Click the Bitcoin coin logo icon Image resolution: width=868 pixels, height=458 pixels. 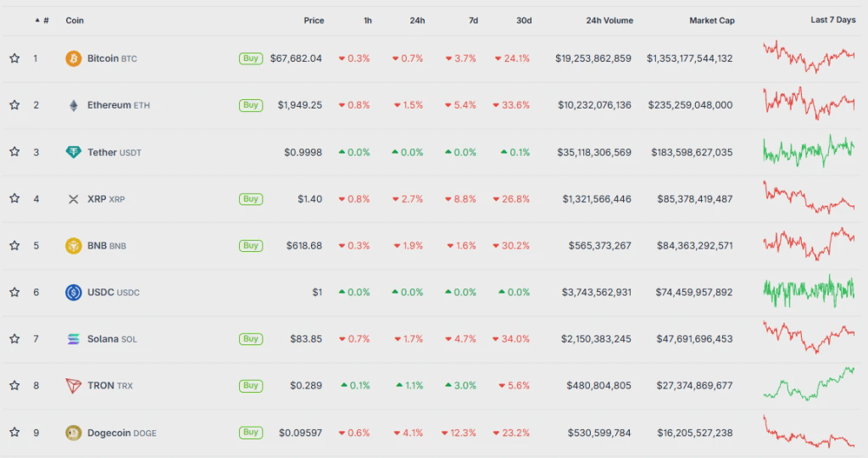(x=74, y=59)
